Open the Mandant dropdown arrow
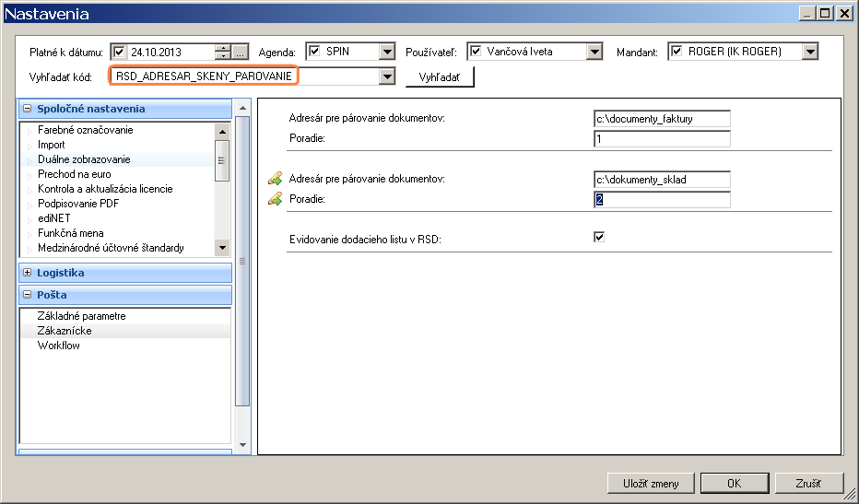This screenshot has width=859, height=504. (810, 52)
